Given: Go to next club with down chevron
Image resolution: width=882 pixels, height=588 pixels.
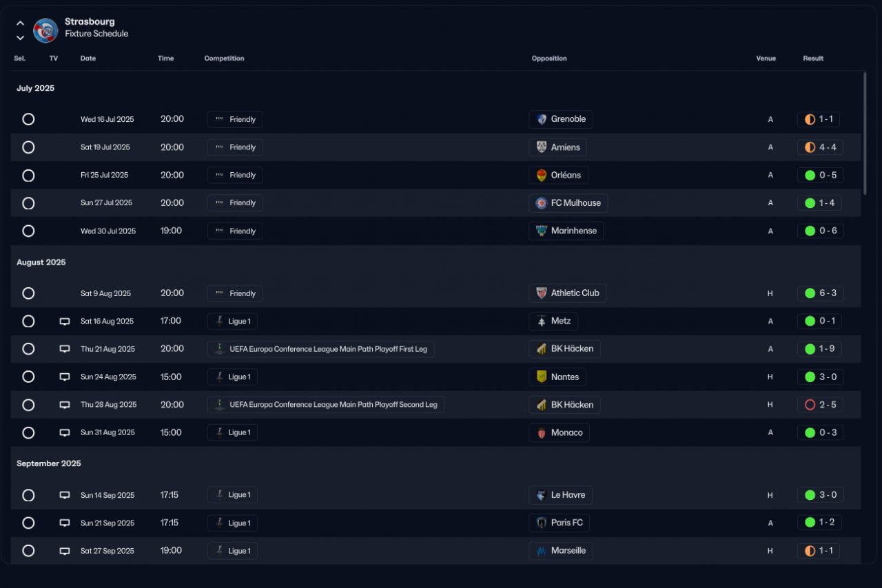Looking at the screenshot, I should 20,37.
